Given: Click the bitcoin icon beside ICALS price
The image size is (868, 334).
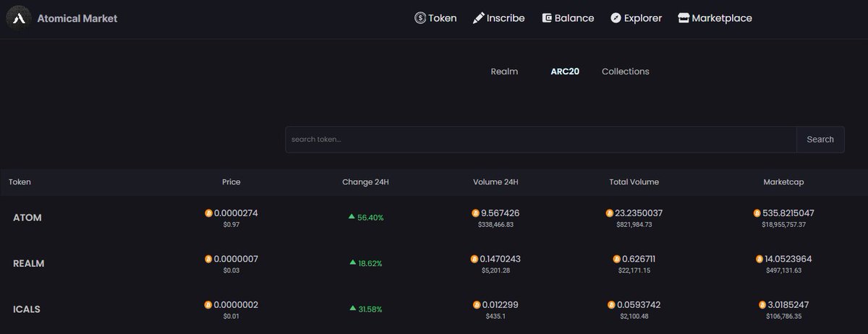Looking at the screenshot, I should (208, 305).
